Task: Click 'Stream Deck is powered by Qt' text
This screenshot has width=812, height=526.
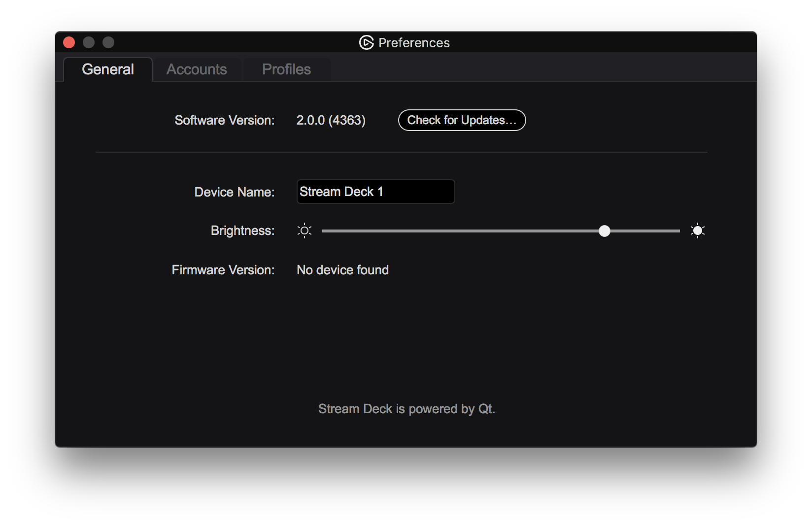Action: point(406,409)
